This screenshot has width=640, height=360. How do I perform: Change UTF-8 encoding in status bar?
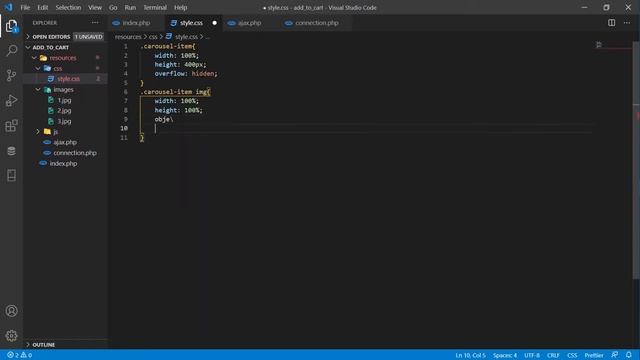coord(532,355)
